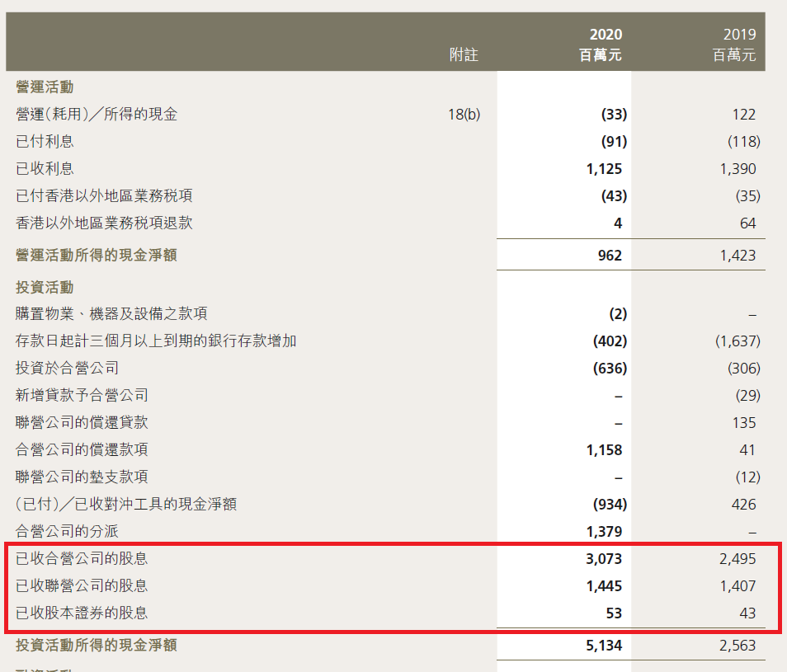
Task: Select the 2020 value 1,158
Action: (604, 450)
